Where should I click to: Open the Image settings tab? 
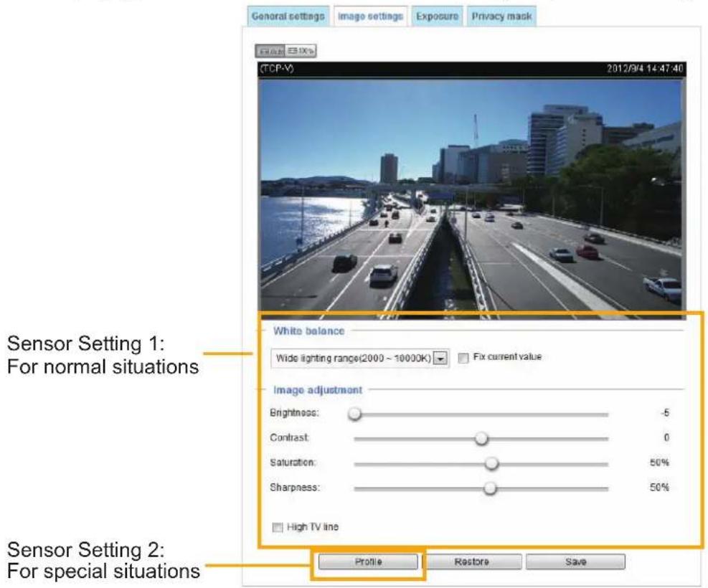pyautogui.click(x=370, y=16)
